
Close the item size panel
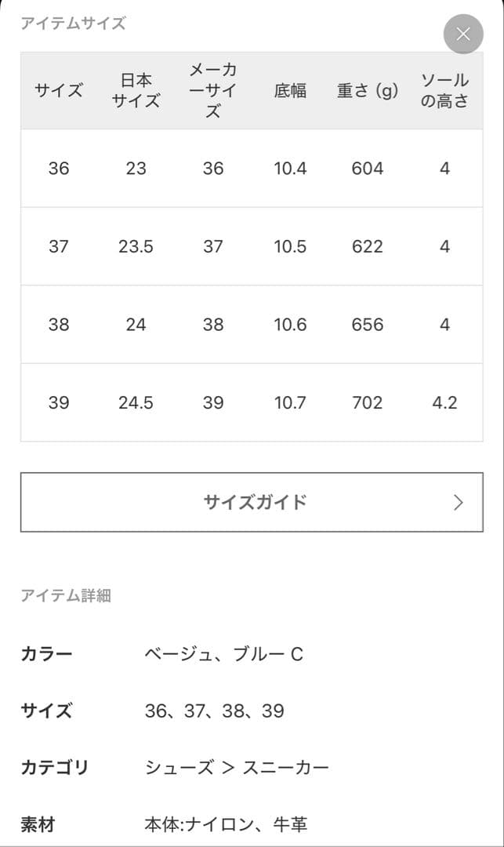coord(462,35)
